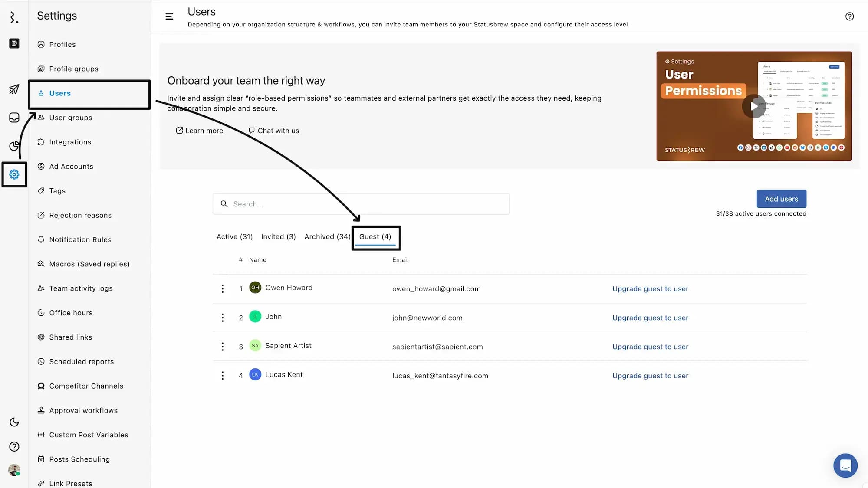Collapse the sidebar with hamburger icon
The width and height of the screenshot is (868, 488).
click(169, 16)
